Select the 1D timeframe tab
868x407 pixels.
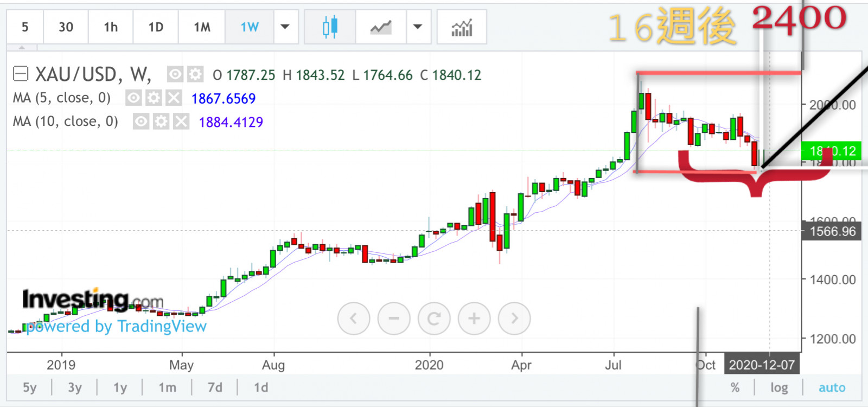coord(156,27)
